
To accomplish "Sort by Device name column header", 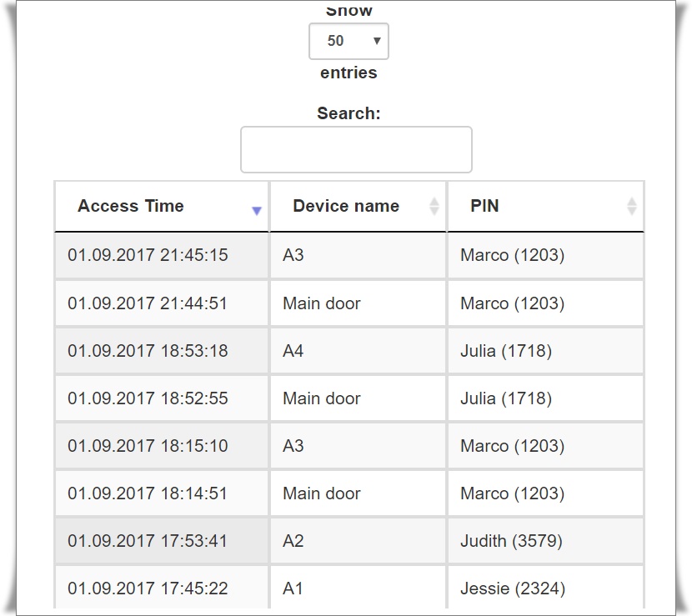I will click(346, 206).
